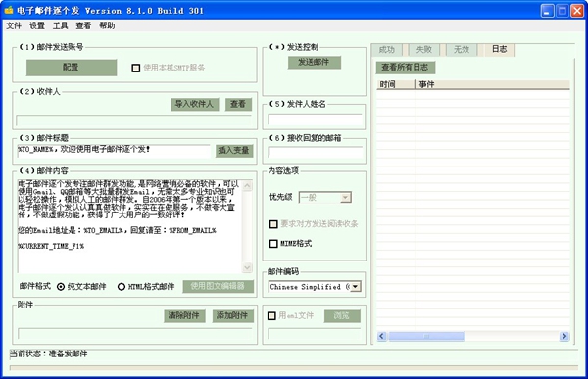Click the body scrollbar down arrow
This screenshot has width=588, height=379.
click(x=247, y=267)
